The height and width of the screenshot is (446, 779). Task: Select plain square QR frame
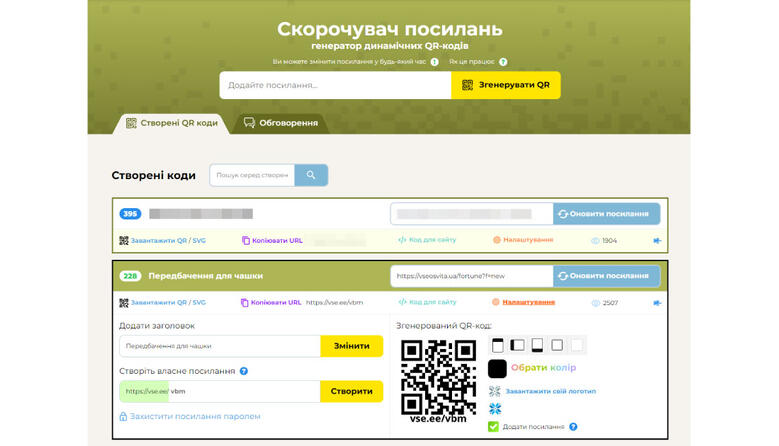557,345
